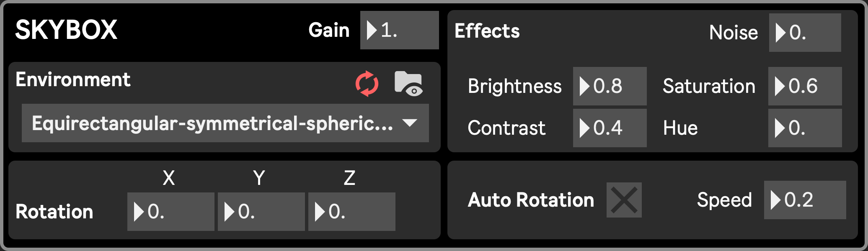Open the Equirectangular environment dropdown
This screenshot has height=251, width=868.
click(x=225, y=123)
